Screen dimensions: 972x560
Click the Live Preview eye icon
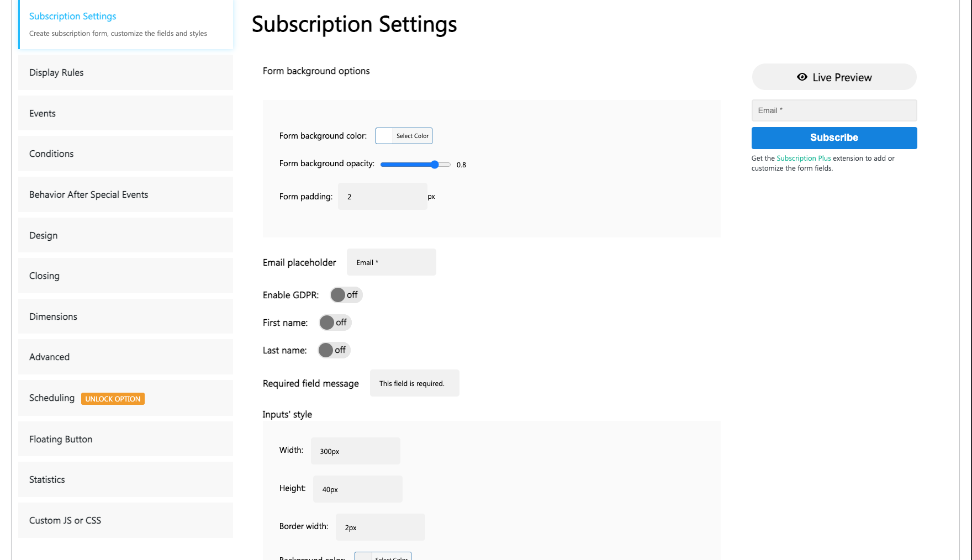802,77
